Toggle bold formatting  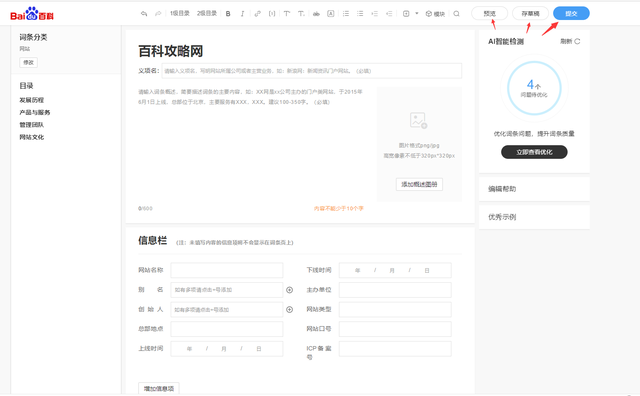click(x=228, y=13)
